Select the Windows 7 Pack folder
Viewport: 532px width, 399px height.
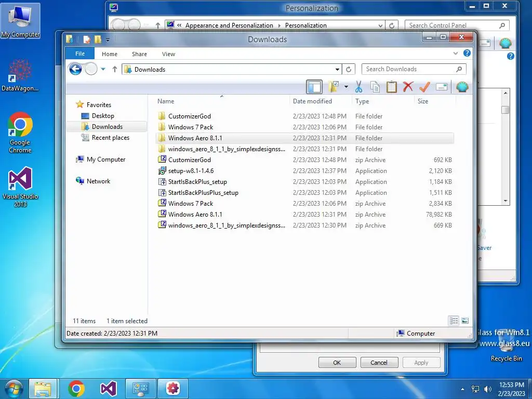tap(304, 127)
